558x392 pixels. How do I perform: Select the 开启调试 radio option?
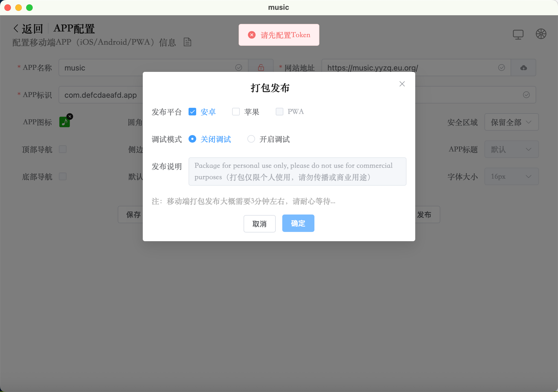[251, 139]
